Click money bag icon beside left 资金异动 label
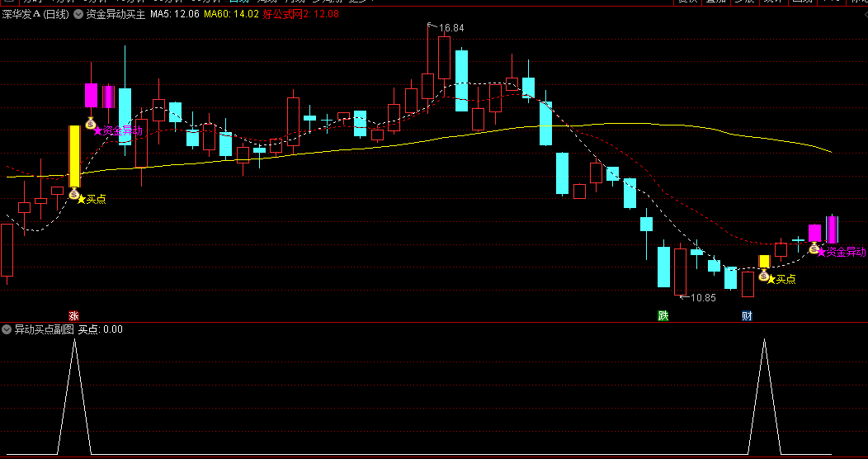Viewport: 868px width, 459px height. tap(91, 124)
